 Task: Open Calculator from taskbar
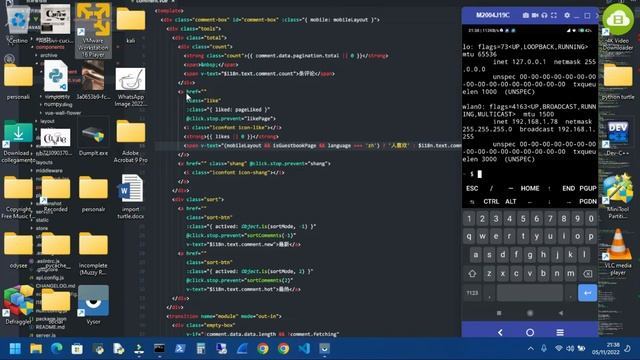(x=200, y=349)
